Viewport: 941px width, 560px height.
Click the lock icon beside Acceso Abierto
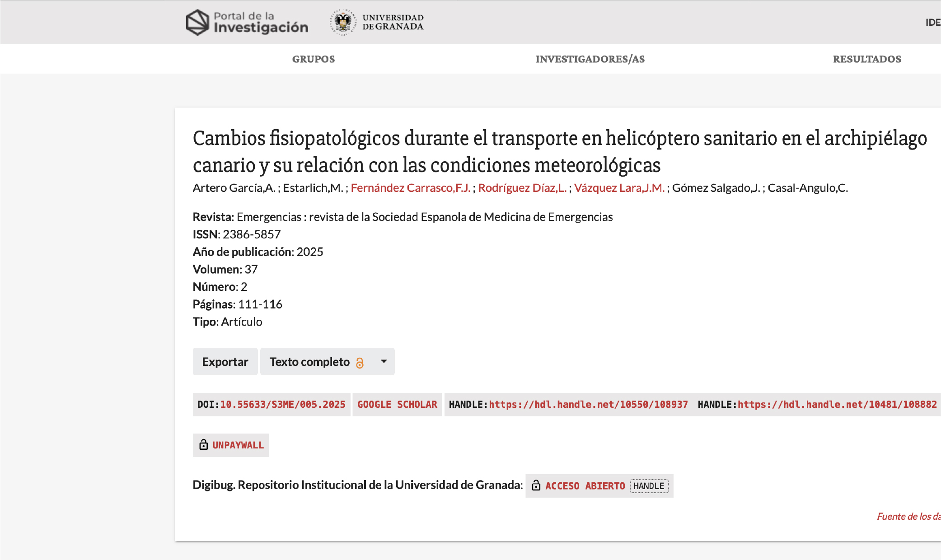coord(536,485)
